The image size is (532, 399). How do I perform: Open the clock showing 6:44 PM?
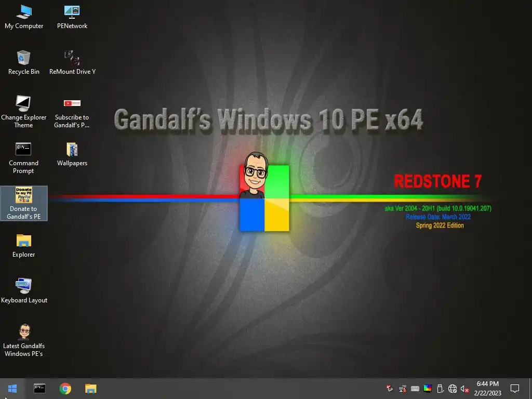487,389
